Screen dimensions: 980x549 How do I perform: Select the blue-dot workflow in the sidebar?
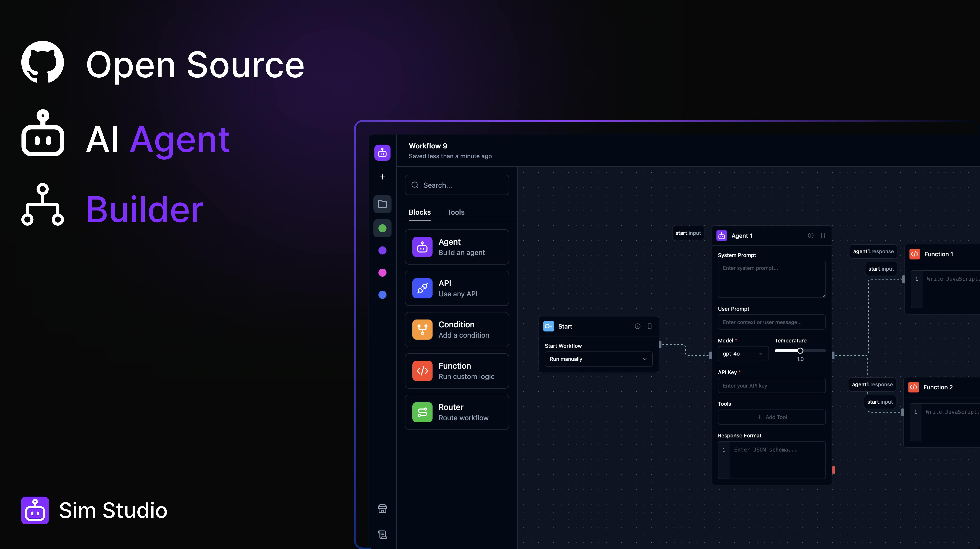pyautogui.click(x=382, y=295)
